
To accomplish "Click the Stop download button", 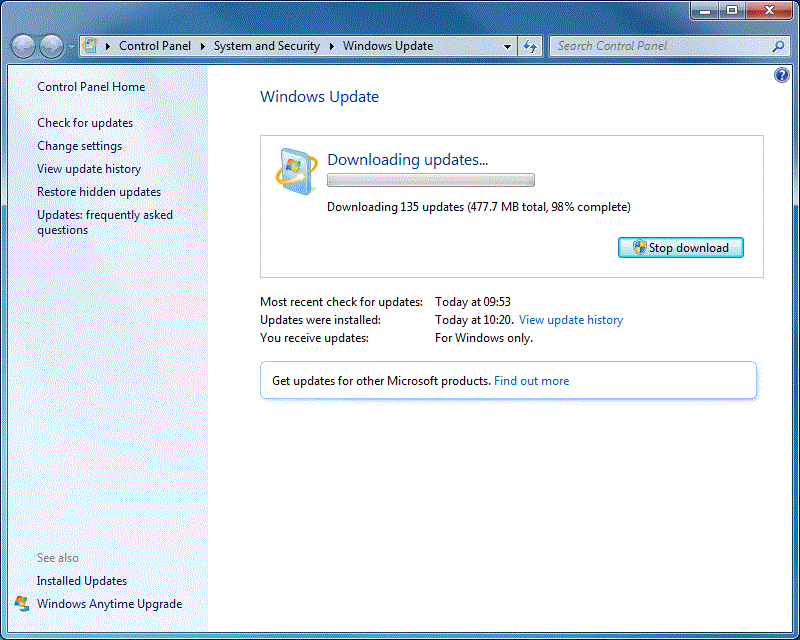I will tap(681, 248).
